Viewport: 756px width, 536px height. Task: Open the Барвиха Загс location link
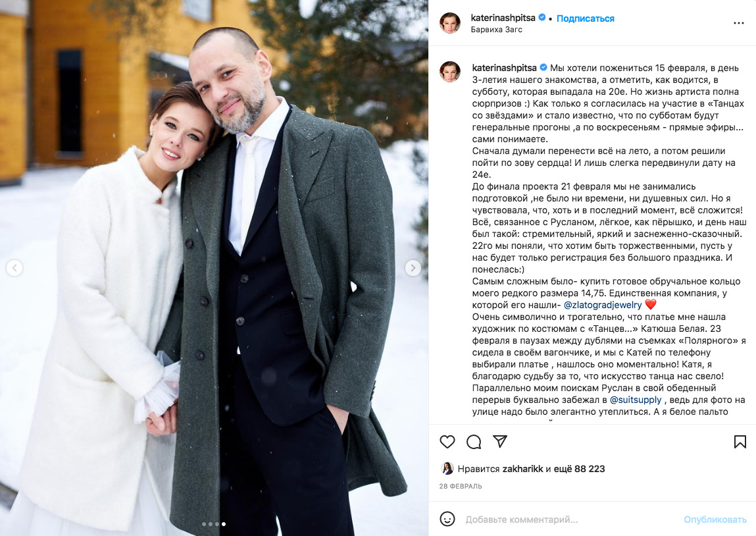(496, 30)
